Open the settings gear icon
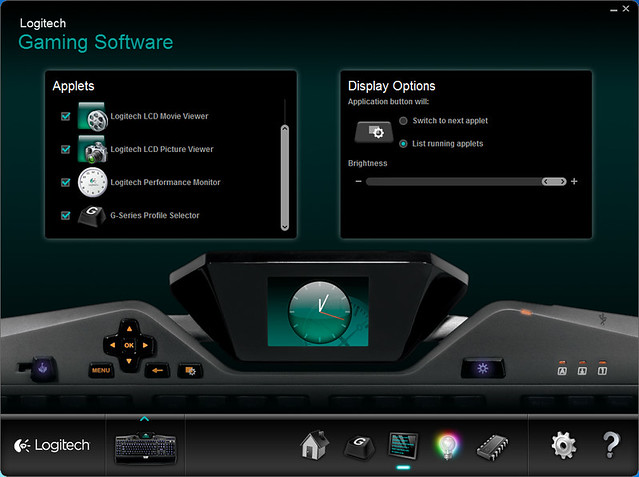The width and height of the screenshot is (639, 477). (x=564, y=445)
